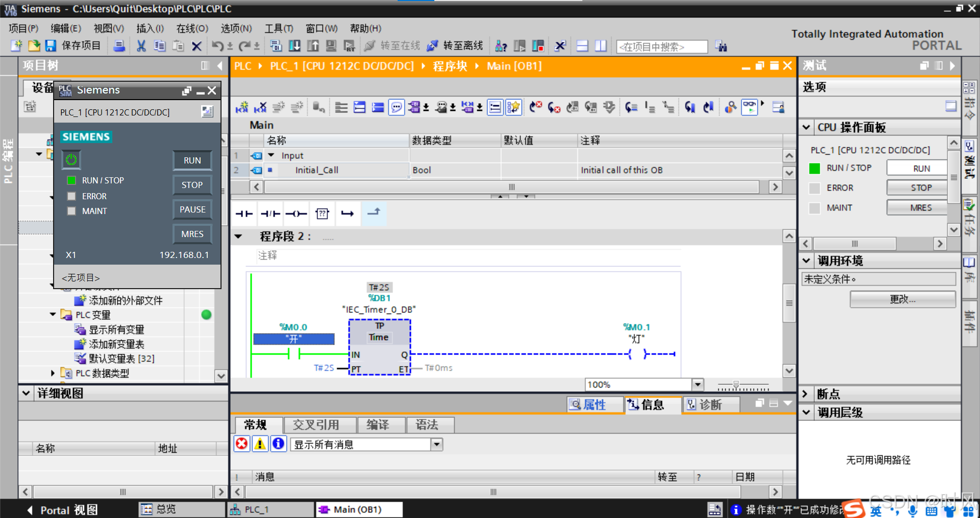Click the 更改... button under 调用环境
Viewport: 980px width, 518px height.
[x=902, y=299]
